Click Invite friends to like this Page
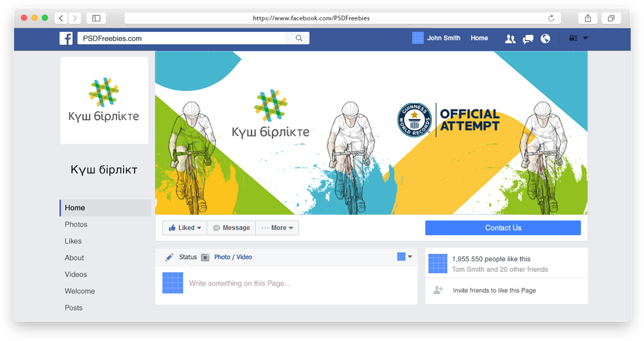Screen dimensions: 644x341 (x=494, y=291)
